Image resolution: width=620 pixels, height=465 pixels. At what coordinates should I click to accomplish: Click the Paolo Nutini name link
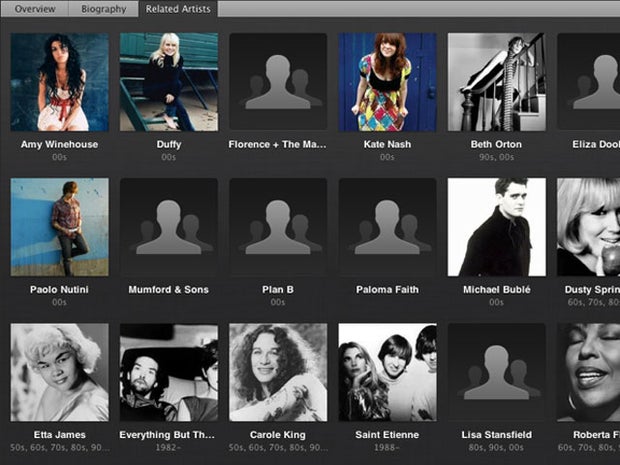pyautogui.click(x=59, y=289)
